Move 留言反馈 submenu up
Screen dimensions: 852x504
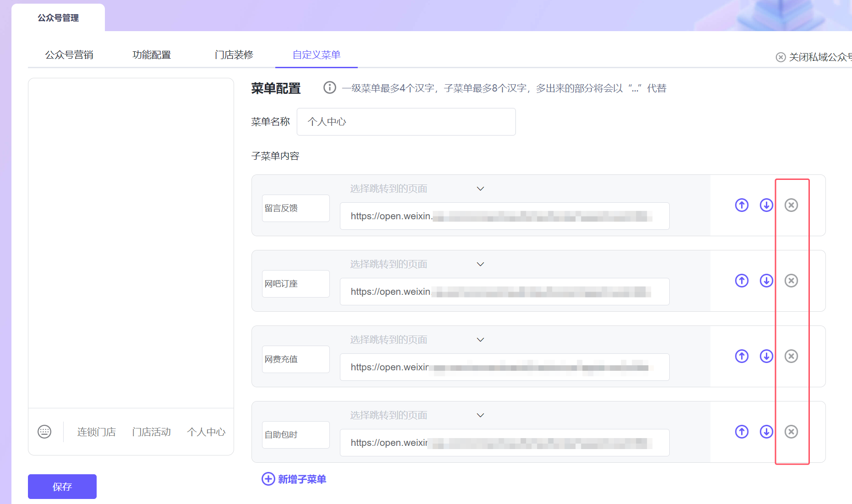pyautogui.click(x=742, y=205)
